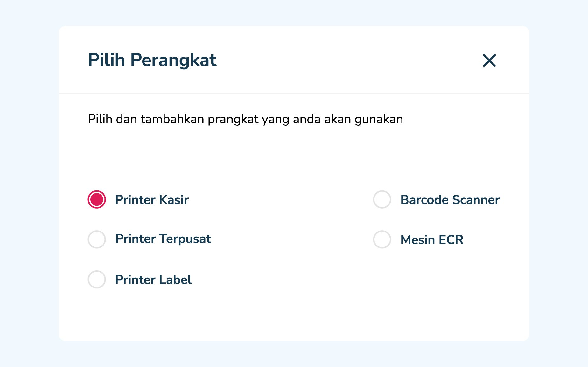588x367 pixels.
Task: Click the Barcode Scanner label text
Action: pyautogui.click(x=450, y=200)
